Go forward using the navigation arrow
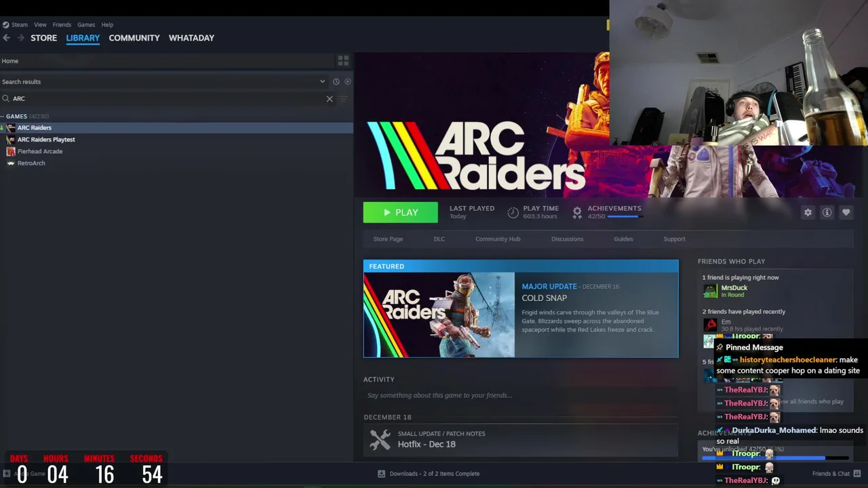This screenshot has height=488, width=868. (20, 38)
